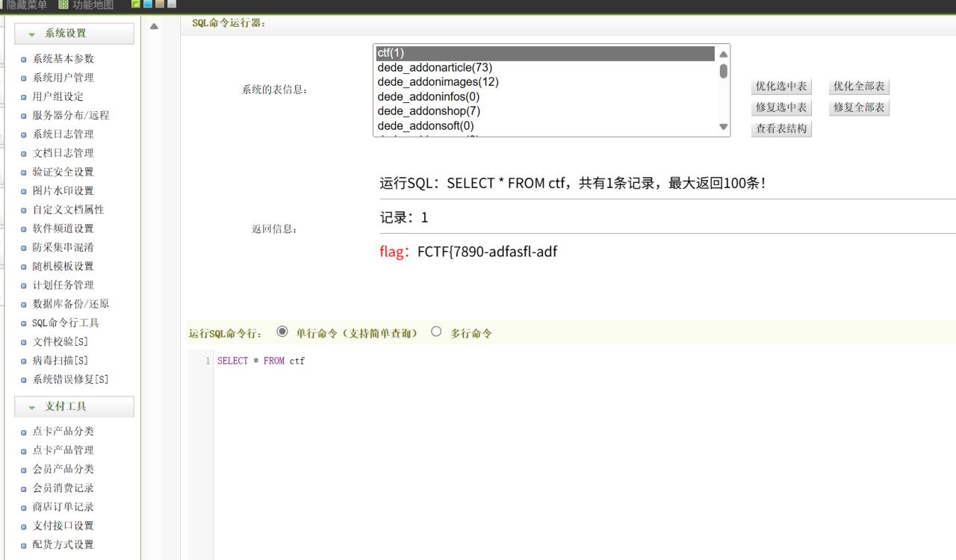Click 修复选中表 button
This screenshot has height=560, width=956.
[x=781, y=108]
